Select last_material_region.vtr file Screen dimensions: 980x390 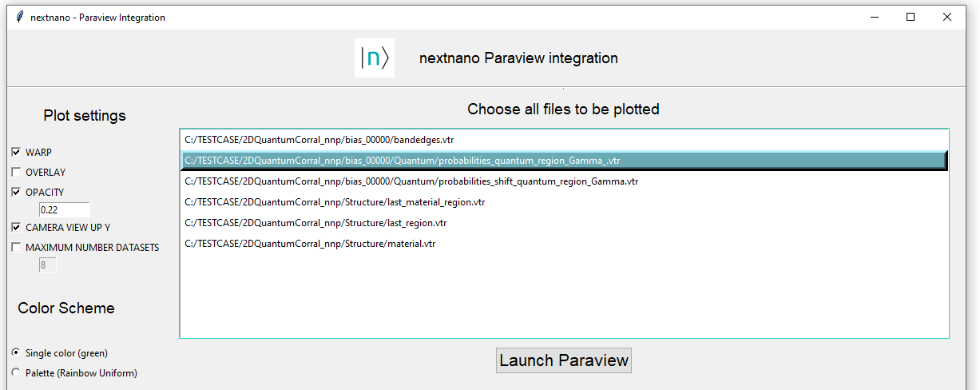pyautogui.click(x=334, y=202)
